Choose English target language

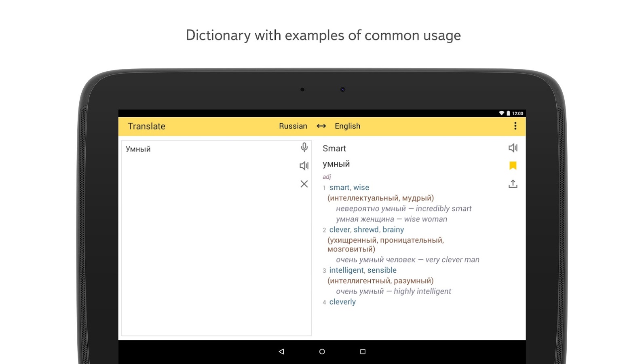pos(348,126)
